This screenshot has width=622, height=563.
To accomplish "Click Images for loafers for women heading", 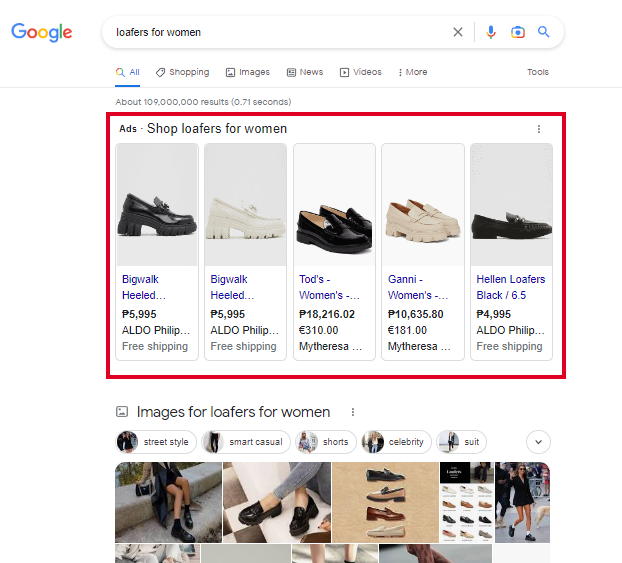I will click(x=233, y=412).
